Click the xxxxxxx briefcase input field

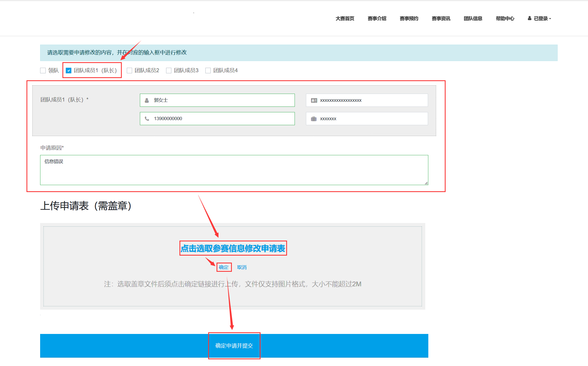point(367,119)
